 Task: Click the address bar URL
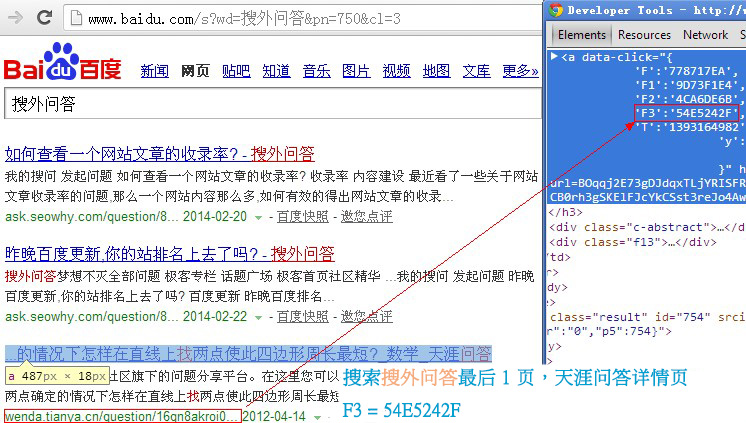[x=245, y=19]
